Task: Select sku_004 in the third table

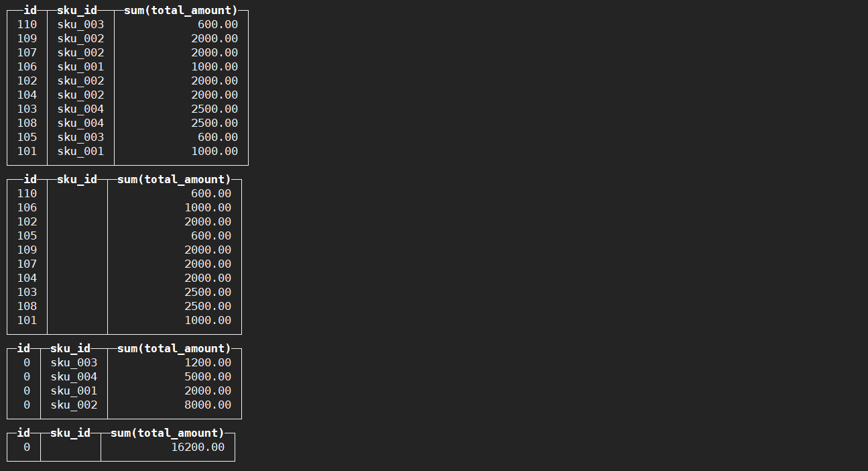Action: point(74,376)
